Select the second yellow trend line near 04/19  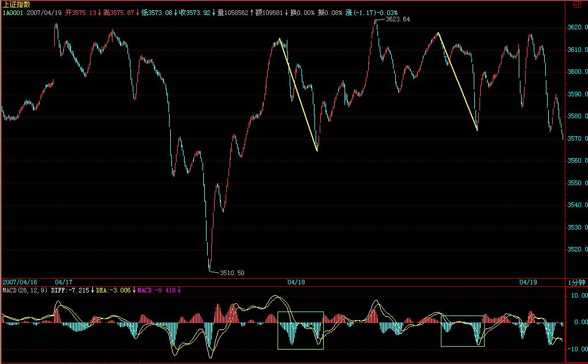click(458, 82)
